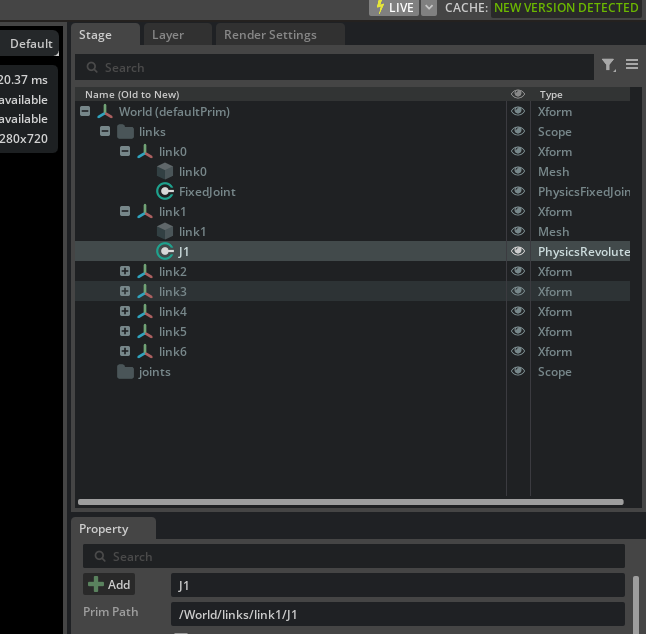Toggle visibility of the J1 joint
646x634 pixels.
[518, 252]
